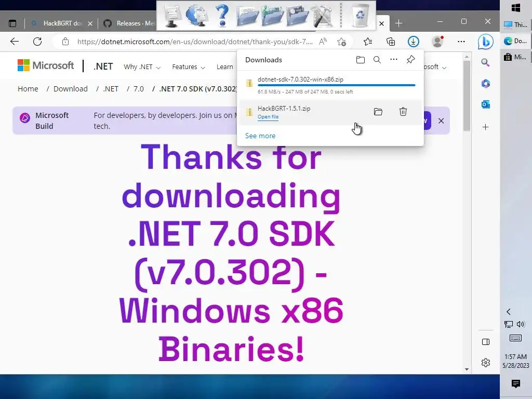Viewport: 532px width, 399px height.
Task: Expand the Why .NET menu
Action: point(142,67)
